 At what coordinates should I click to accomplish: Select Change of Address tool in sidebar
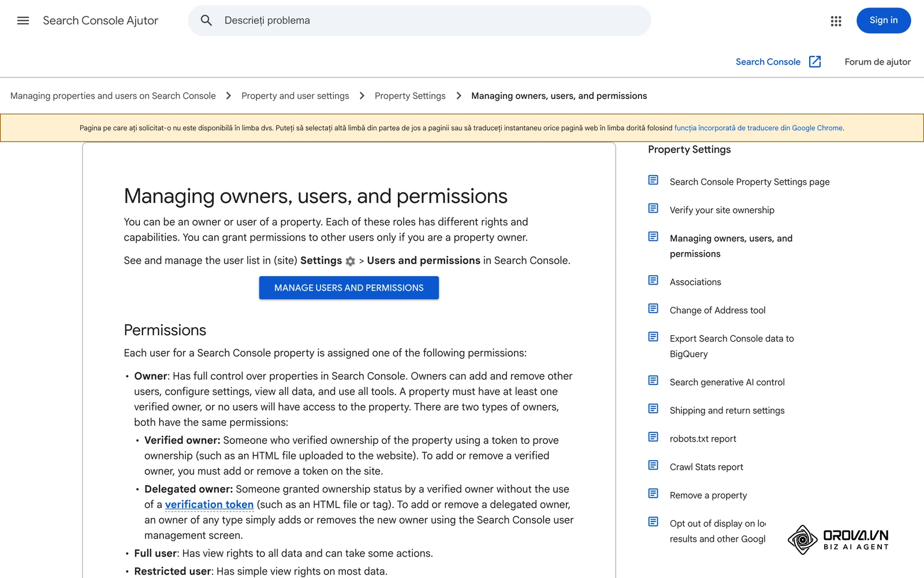(718, 310)
